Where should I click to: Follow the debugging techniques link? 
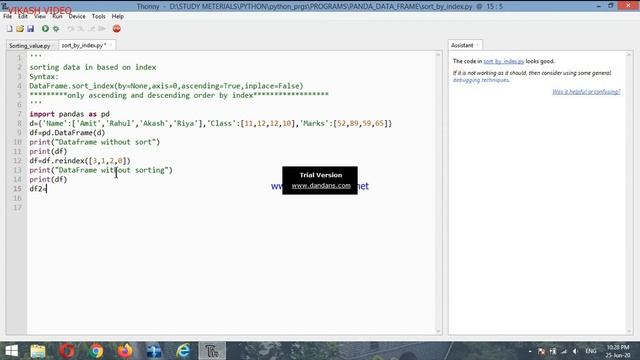point(481,80)
